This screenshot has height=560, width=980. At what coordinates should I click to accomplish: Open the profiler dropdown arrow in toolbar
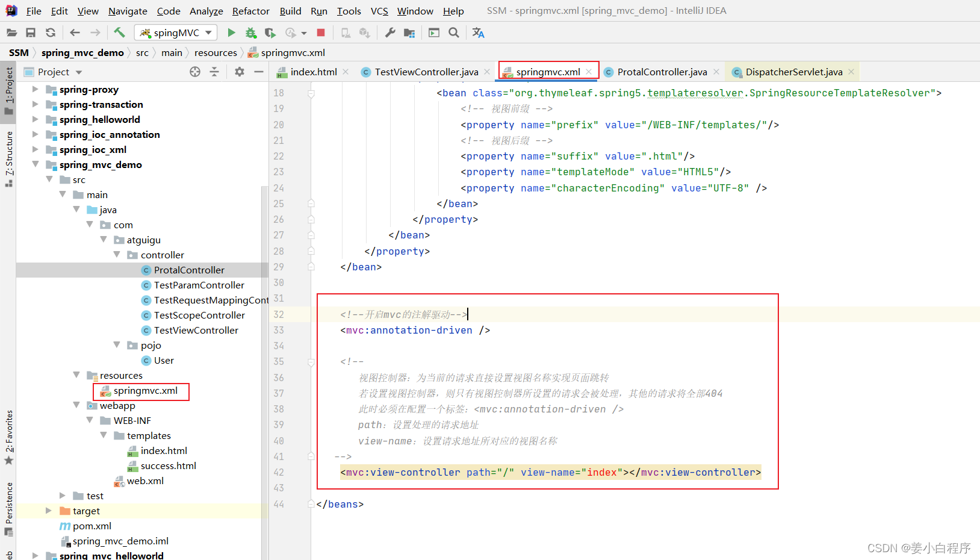coord(304,33)
